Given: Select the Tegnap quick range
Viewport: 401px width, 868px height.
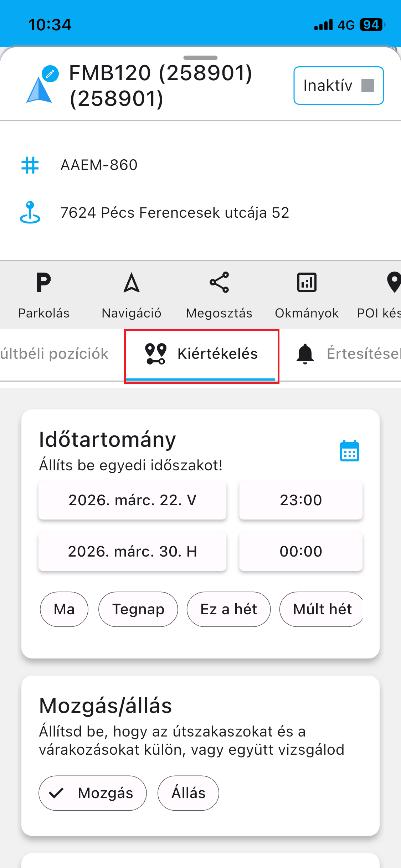Looking at the screenshot, I should click(x=138, y=609).
